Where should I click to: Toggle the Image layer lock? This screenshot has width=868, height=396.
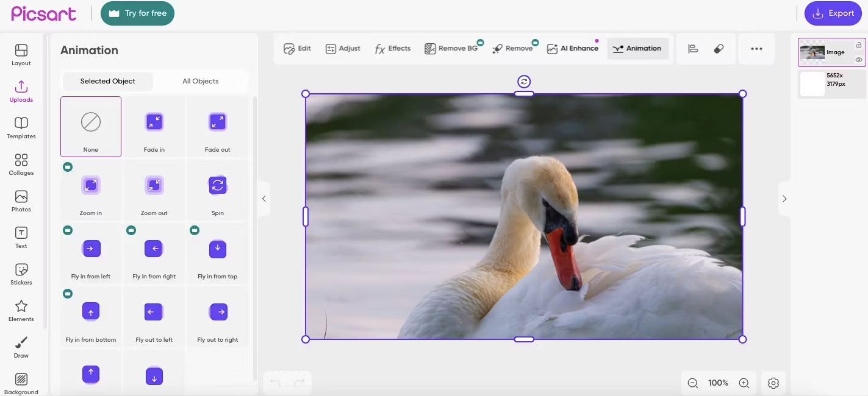[x=858, y=45]
